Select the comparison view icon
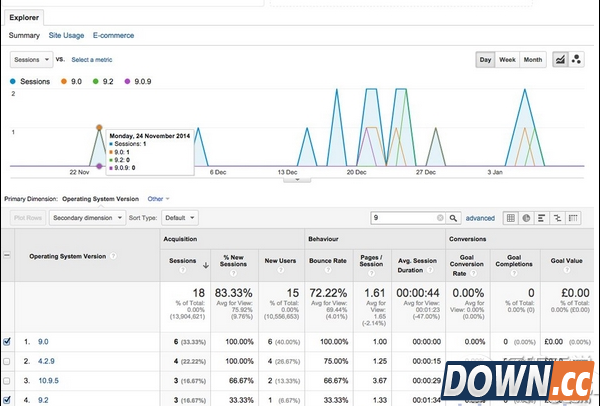Screen dimensions: 600x406 555,217
